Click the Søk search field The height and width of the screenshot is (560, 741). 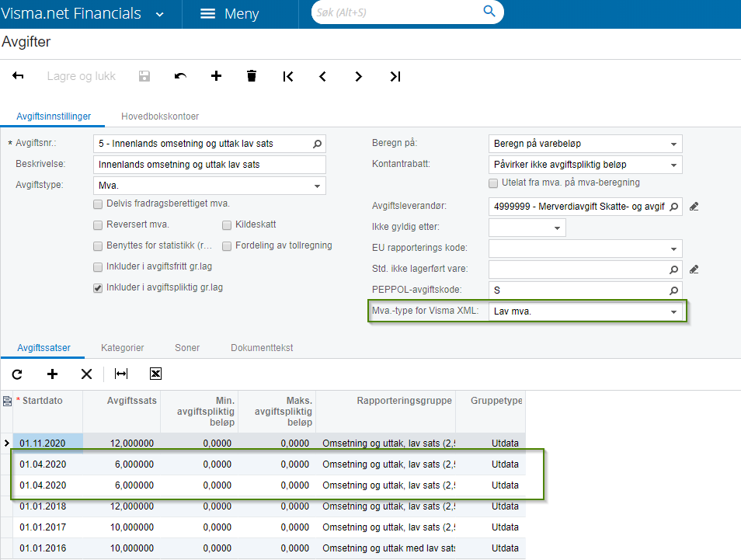(397, 12)
